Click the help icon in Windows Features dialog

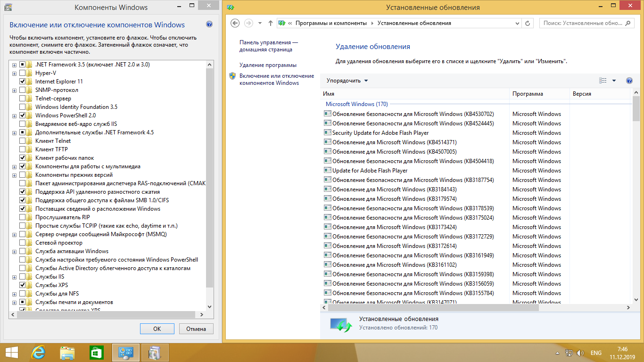[x=209, y=25]
